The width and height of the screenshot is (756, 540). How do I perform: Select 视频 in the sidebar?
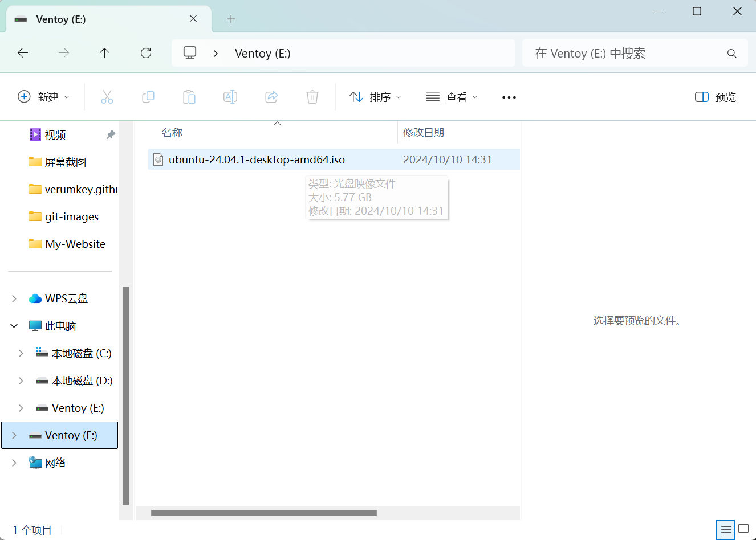55,134
